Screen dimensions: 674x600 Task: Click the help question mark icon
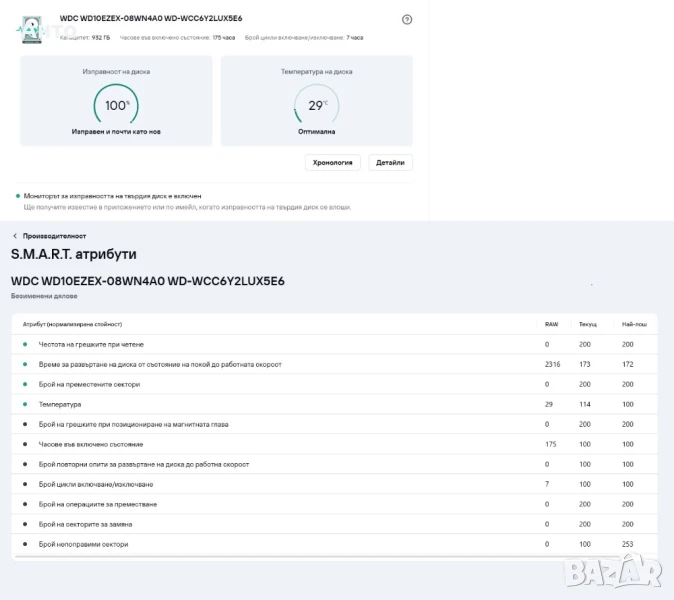coord(407,19)
